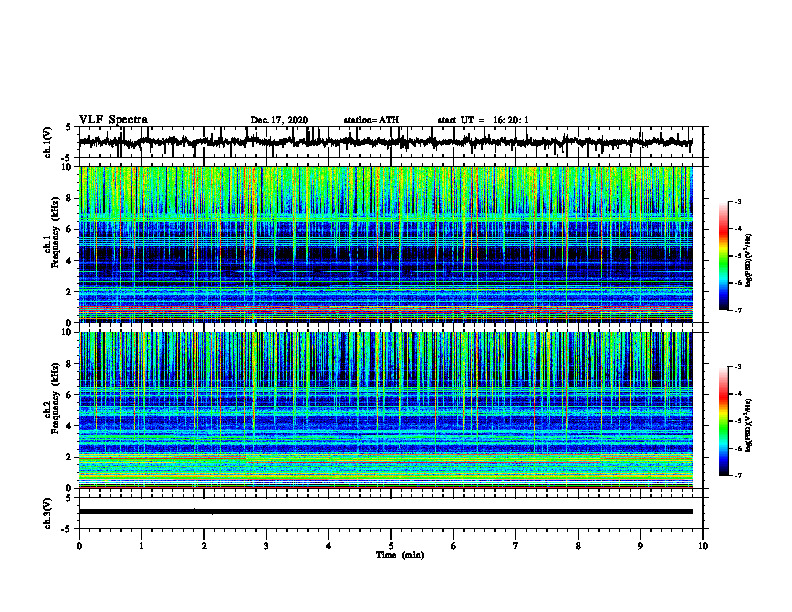792x612 pixels.
Task: Click the '-7' label on ch.2 color bar
Action: pos(737,475)
